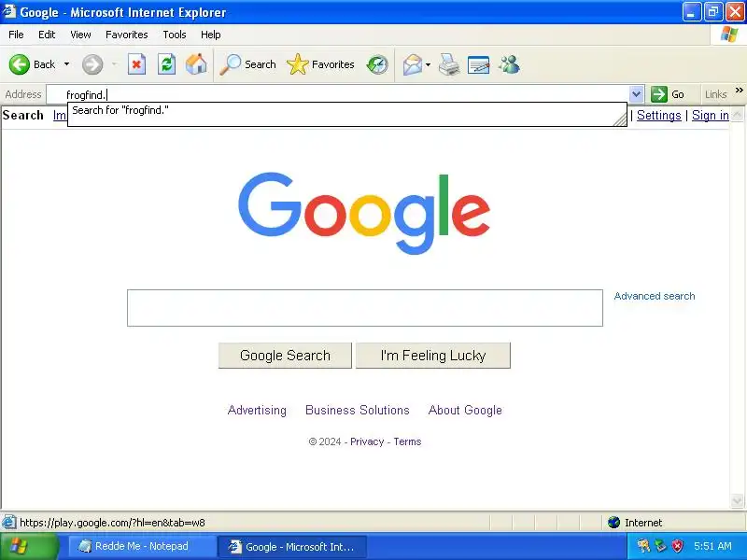Click into the Google search text box
This screenshot has height=560, width=747.
(x=365, y=308)
